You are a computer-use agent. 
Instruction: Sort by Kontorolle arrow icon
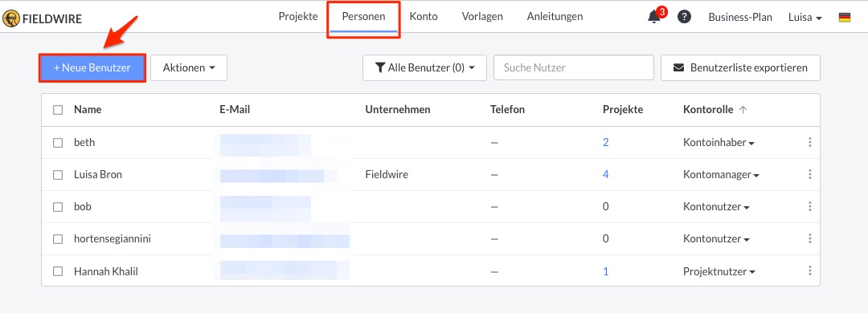point(743,110)
